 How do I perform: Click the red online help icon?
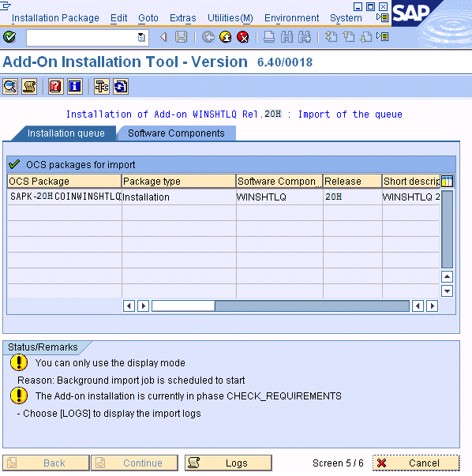click(55, 87)
